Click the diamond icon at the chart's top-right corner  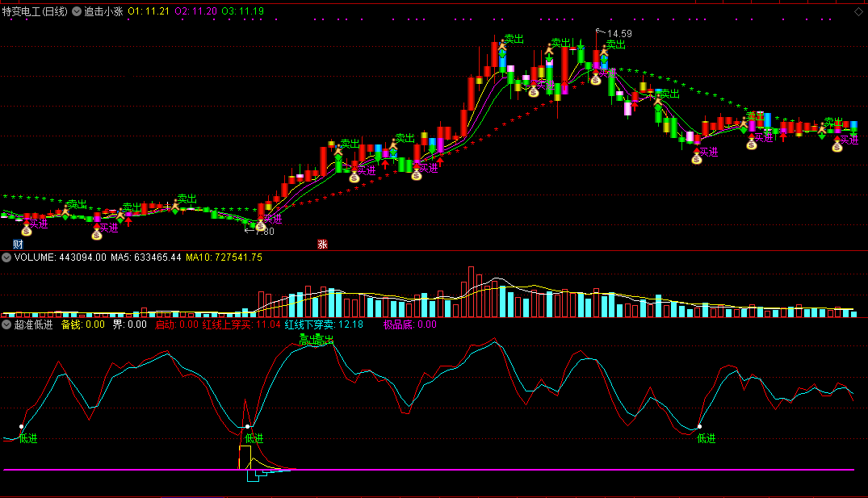(858, 11)
